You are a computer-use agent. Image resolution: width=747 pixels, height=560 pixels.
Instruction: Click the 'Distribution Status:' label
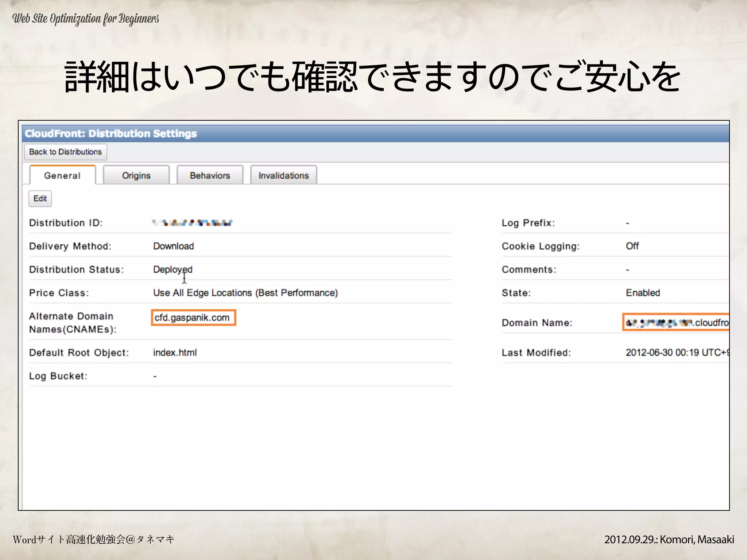pos(77,269)
